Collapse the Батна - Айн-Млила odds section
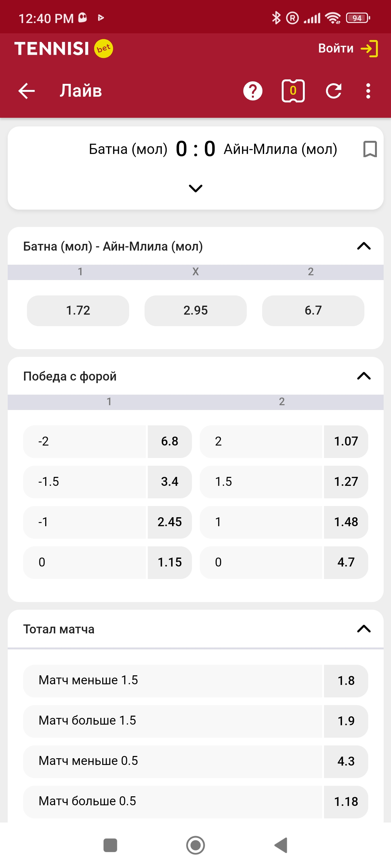 pos(364,246)
